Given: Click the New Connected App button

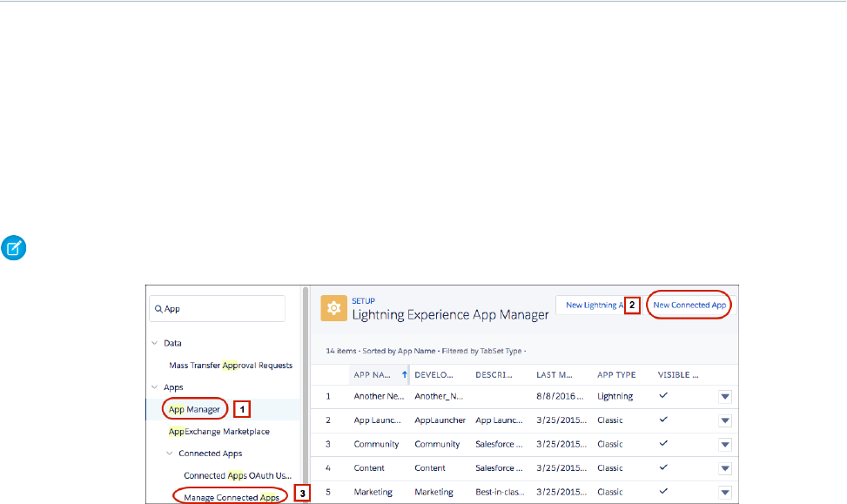Looking at the screenshot, I should click(689, 306).
